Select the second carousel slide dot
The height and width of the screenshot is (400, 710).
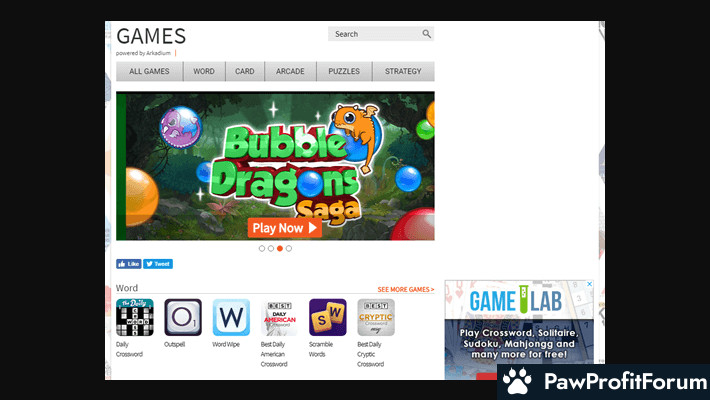tap(271, 248)
